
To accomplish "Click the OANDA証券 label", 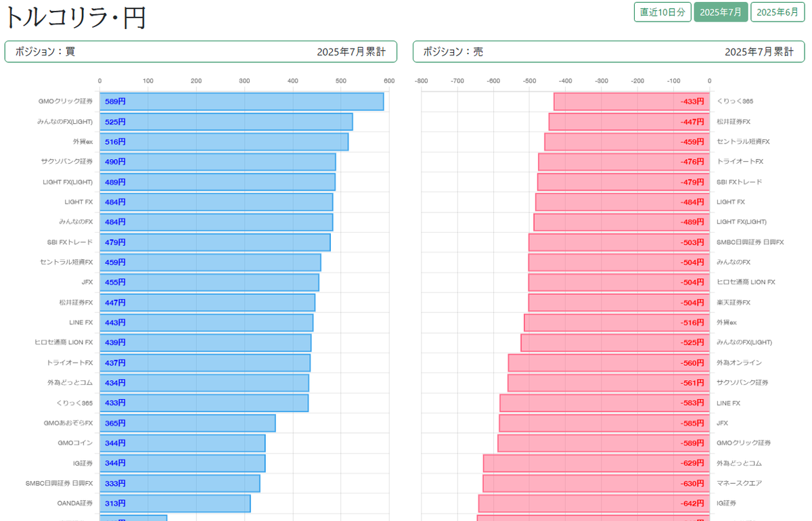I will pyautogui.click(x=75, y=503).
